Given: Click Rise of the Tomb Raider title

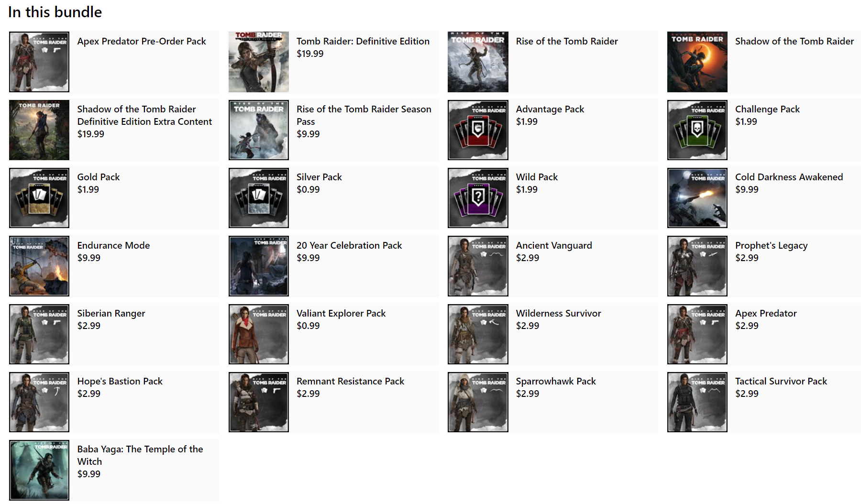Looking at the screenshot, I should pos(567,41).
